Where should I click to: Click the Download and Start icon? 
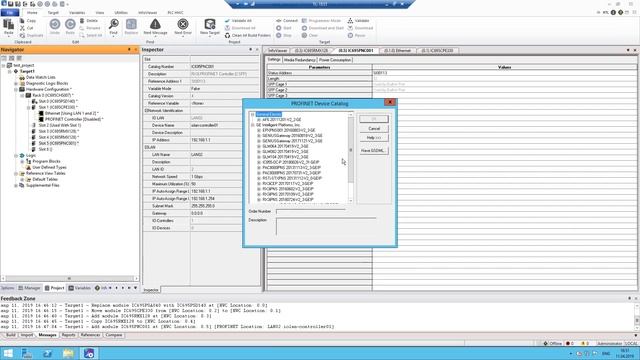(x=304, y=28)
